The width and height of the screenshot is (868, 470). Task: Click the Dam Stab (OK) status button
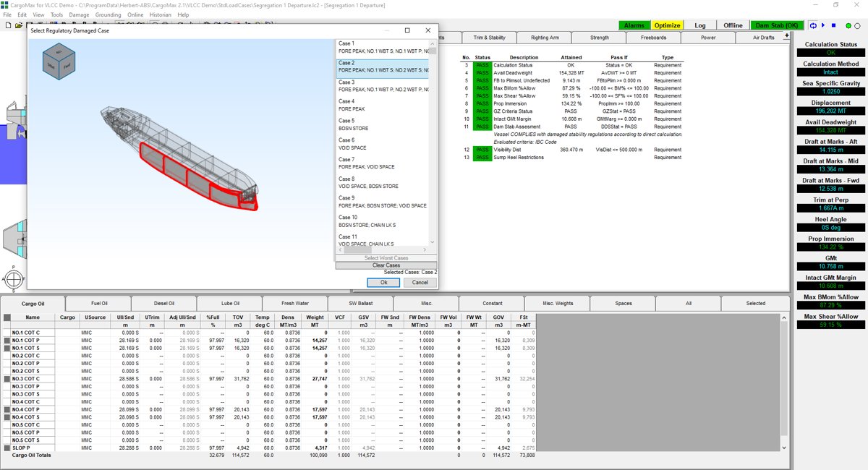coord(776,25)
